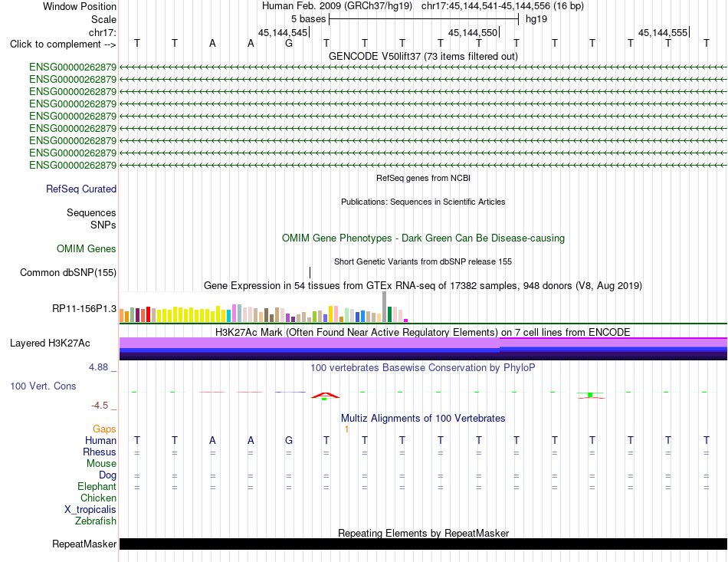728x562 pixels.
Task: Click the Layered H3K27Ac signal band
Action: coord(423,348)
